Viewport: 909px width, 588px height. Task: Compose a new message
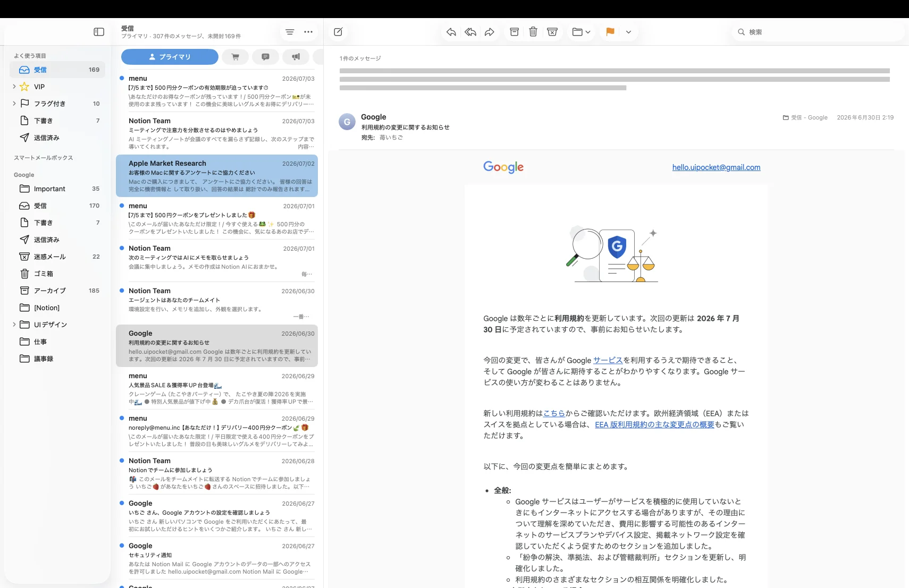338,32
